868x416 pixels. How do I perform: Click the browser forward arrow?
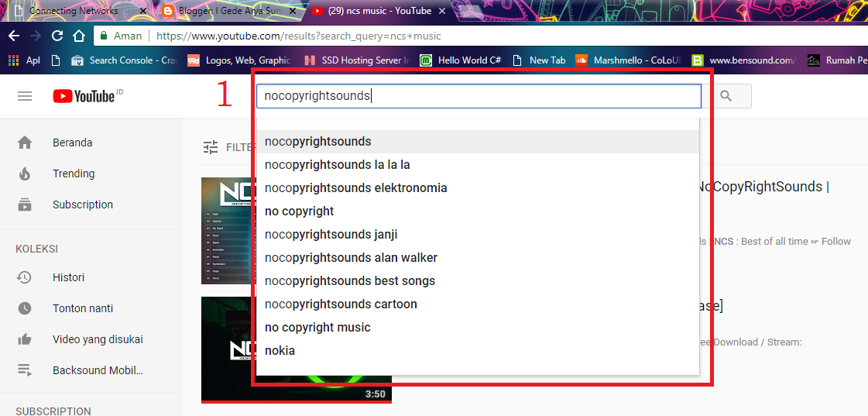point(36,36)
